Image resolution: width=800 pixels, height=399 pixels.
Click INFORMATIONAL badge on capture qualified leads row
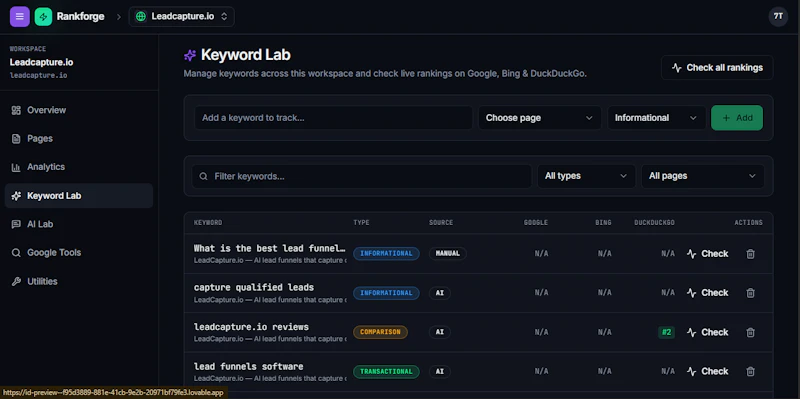click(x=386, y=293)
